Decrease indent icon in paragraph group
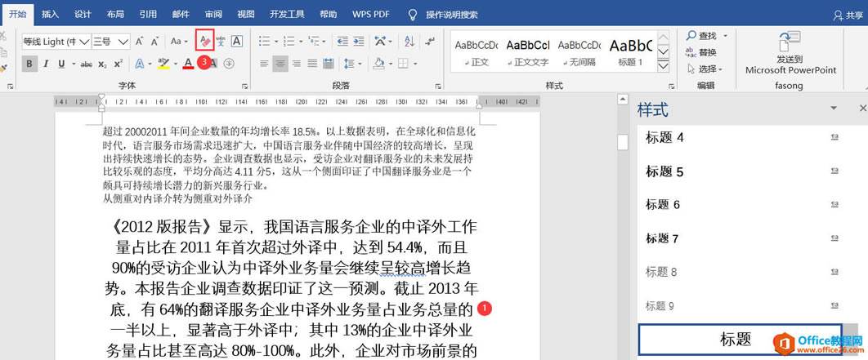Image resolution: width=868 pixels, height=360 pixels. pos(342,41)
